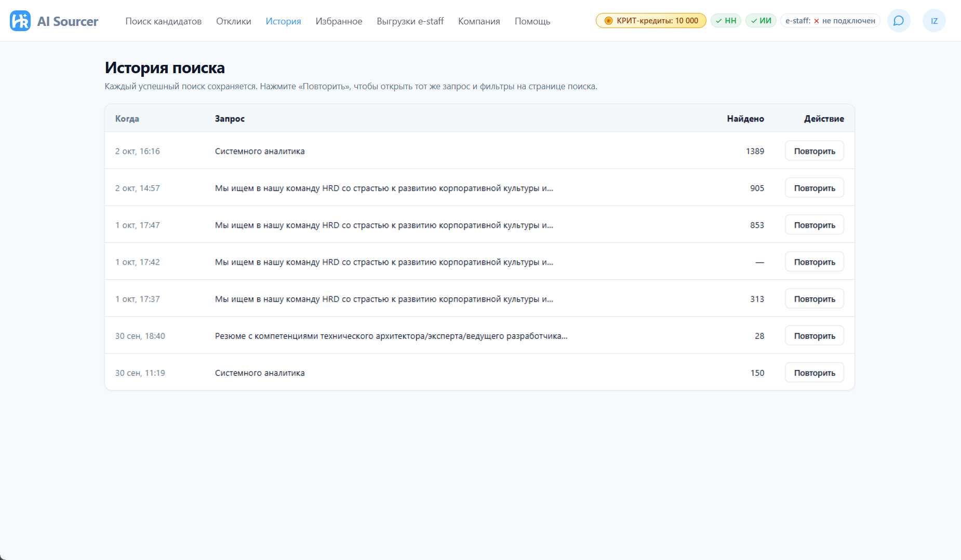The height and width of the screenshot is (560, 961).
Task: Open Выгрузки e-staff section
Action: click(410, 21)
